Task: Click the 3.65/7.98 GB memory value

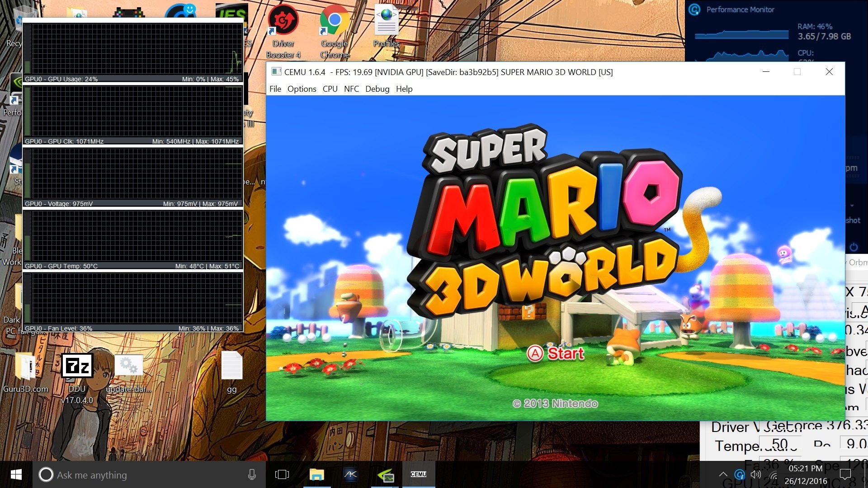Action: click(824, 37)
